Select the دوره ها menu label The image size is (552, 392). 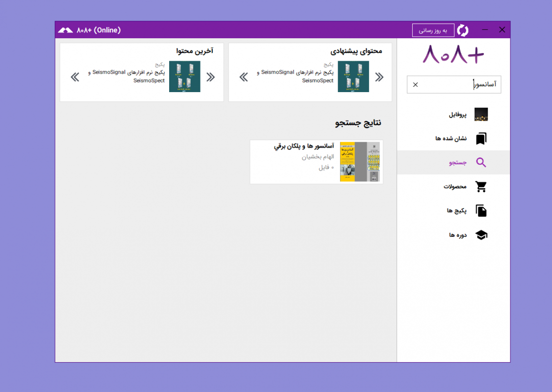click(458, 235)
